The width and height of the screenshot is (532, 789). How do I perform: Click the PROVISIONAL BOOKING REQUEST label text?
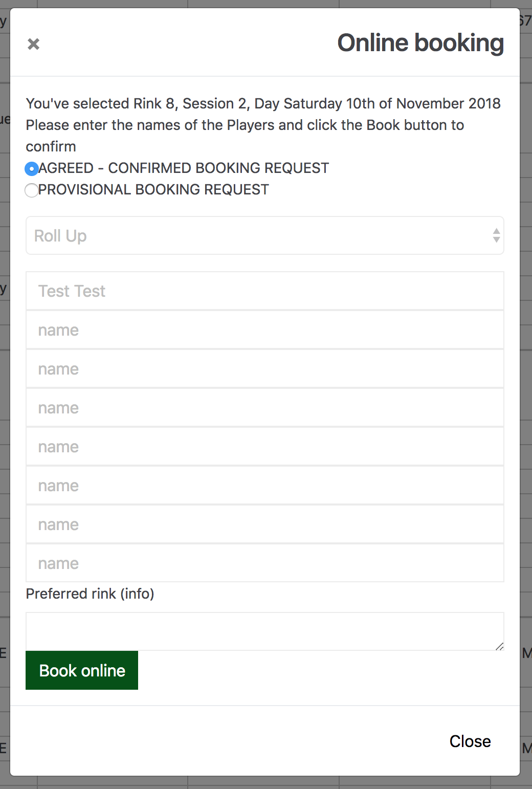[153, 190]
